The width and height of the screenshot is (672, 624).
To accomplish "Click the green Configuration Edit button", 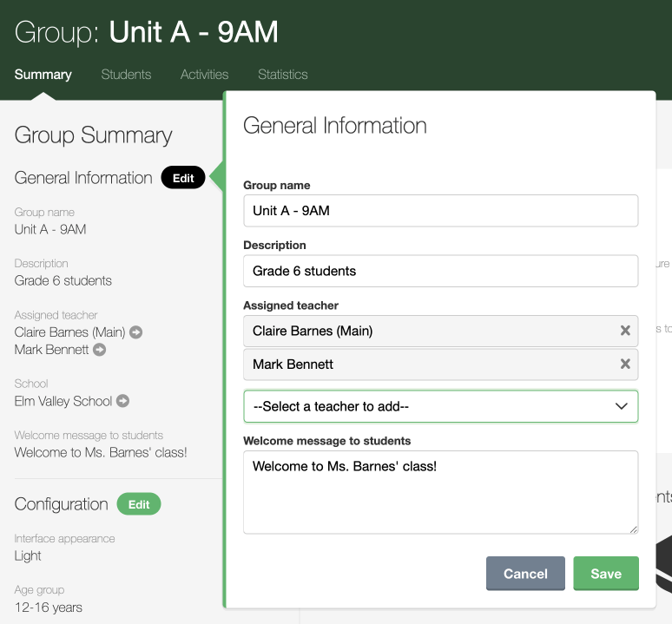I will (x=139, y=504).
